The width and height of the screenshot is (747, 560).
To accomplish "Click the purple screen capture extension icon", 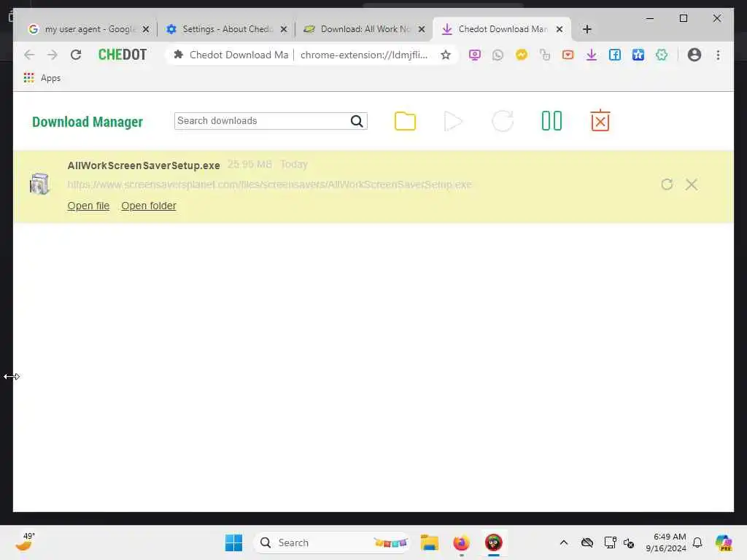I will (474, 55).
